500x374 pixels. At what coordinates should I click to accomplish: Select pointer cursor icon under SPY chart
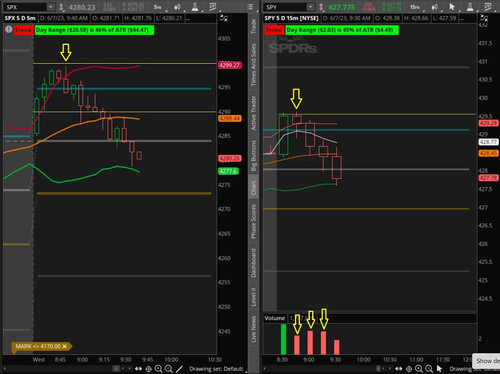(x=439, y=369)
